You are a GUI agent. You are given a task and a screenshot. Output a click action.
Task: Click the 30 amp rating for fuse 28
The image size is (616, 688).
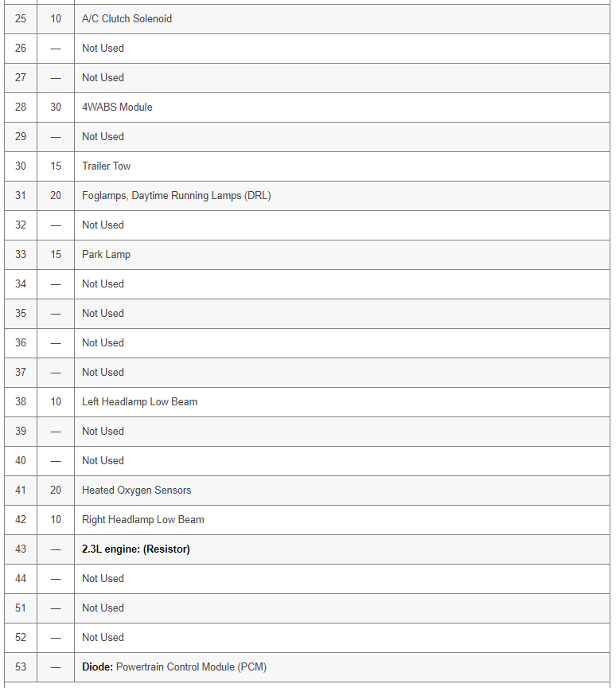(x=56, y=107)
